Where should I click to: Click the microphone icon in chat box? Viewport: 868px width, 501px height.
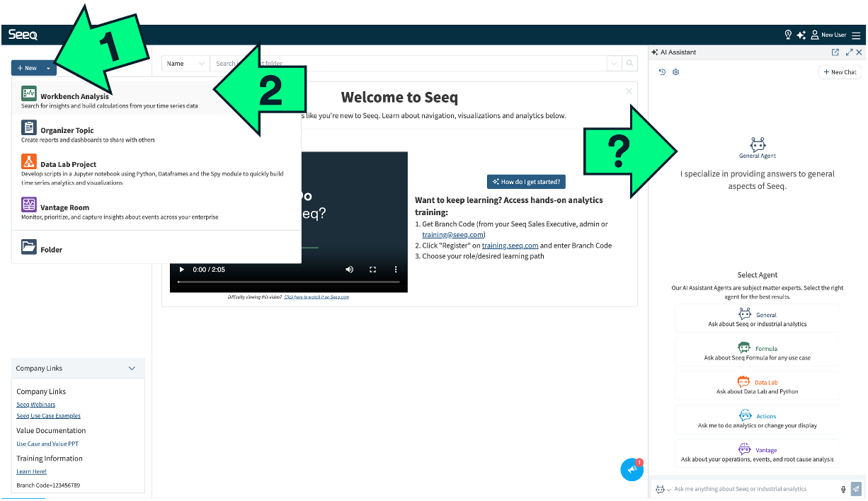(x=843, y=489)
